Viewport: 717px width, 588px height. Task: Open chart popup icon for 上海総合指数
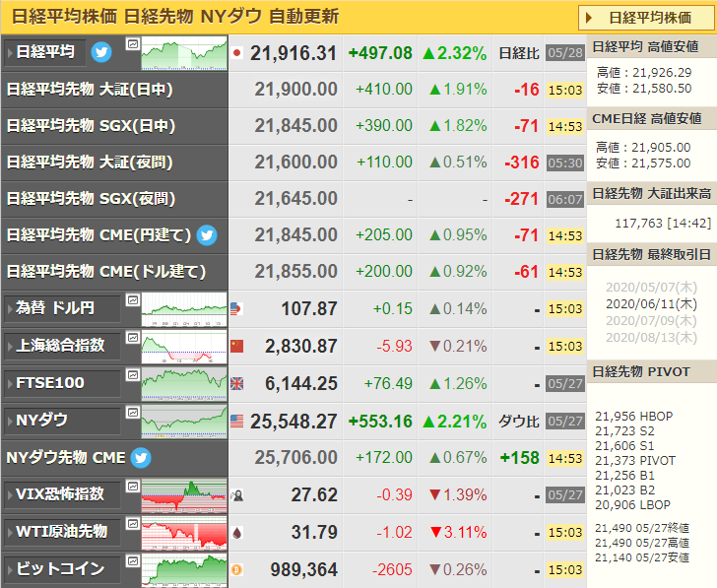click(133, 338)
